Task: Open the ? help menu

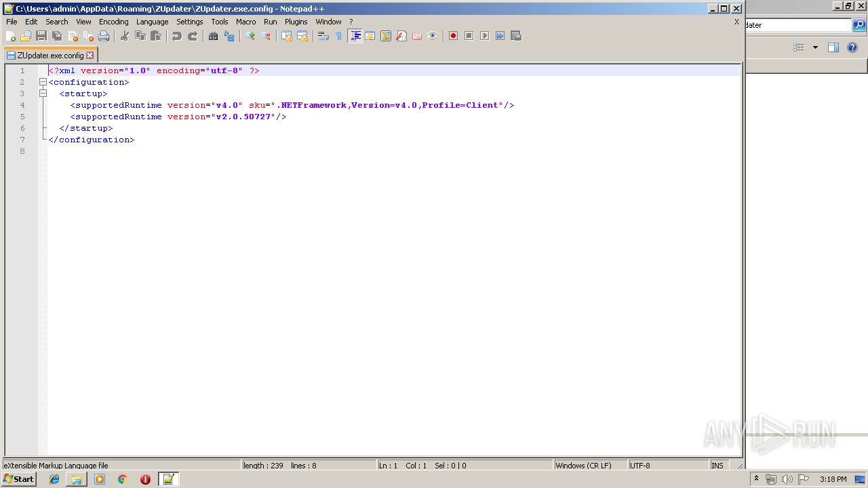Action: pos(351,22)
